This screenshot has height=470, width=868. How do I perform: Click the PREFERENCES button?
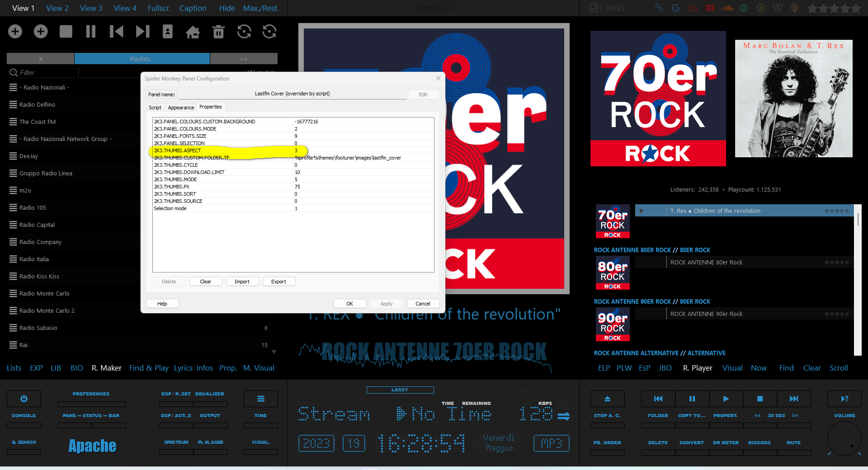coord(91,394)
